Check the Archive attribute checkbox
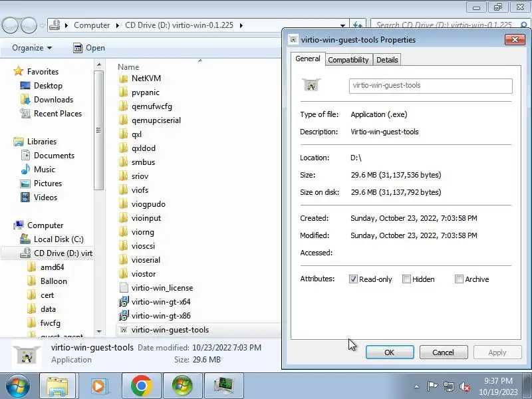This screenshot has width=532, height=399. [459, 279]
